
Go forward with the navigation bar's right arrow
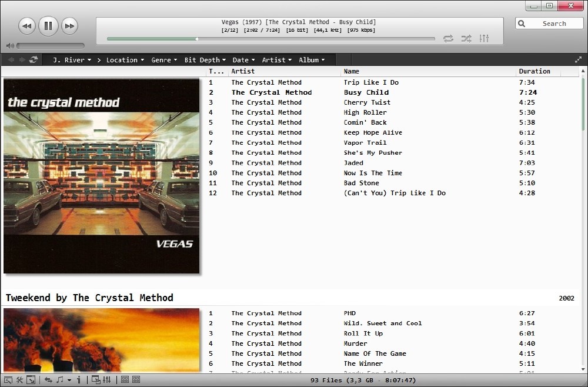(x=22, y=59)
